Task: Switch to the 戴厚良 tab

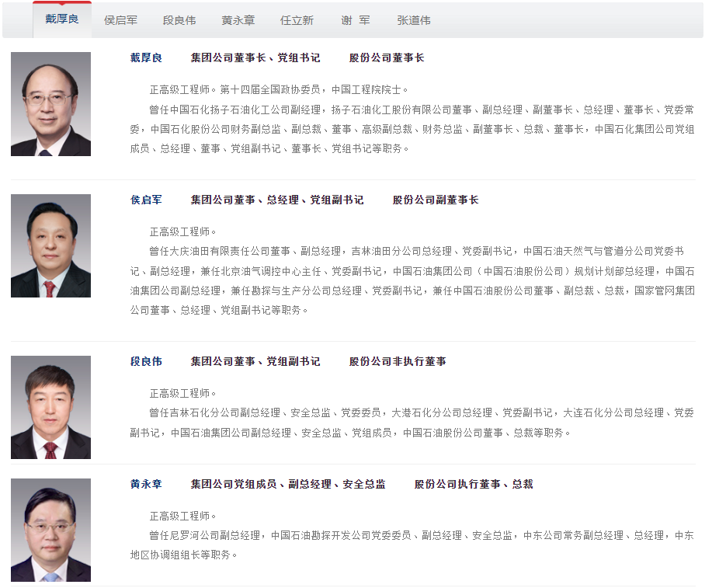Action: pyautogui.click(x=62, y=19)
